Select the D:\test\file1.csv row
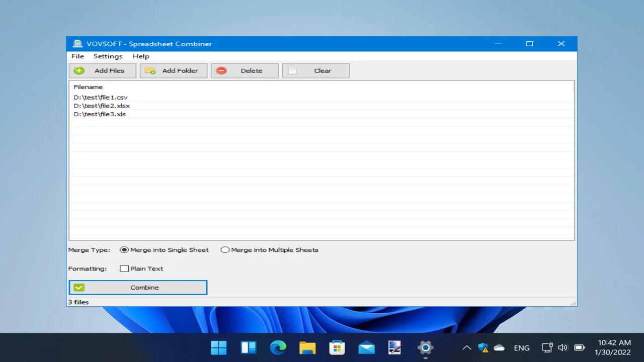This screenshot has height=362, width=644. (321, 98)
